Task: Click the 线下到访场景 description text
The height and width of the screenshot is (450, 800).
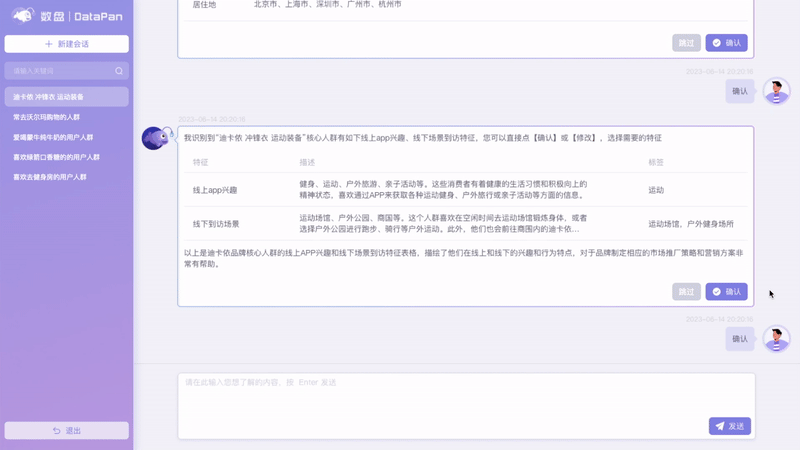Action: point(443,223)
